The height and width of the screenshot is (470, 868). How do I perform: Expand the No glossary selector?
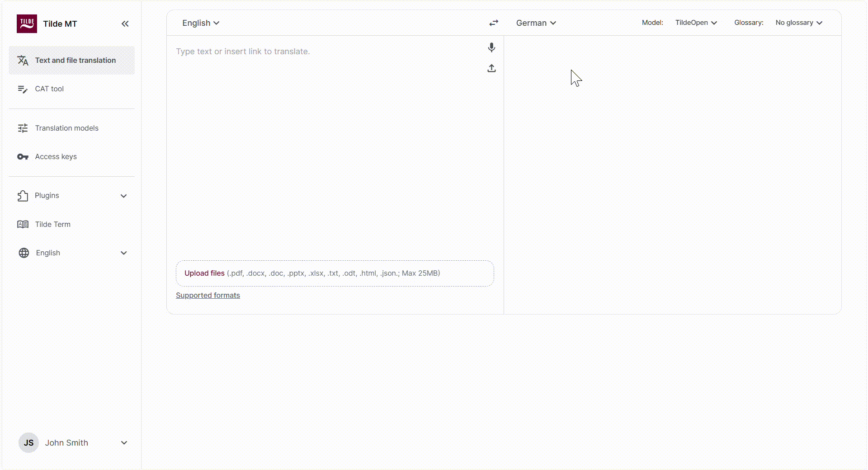coord(798,22)
